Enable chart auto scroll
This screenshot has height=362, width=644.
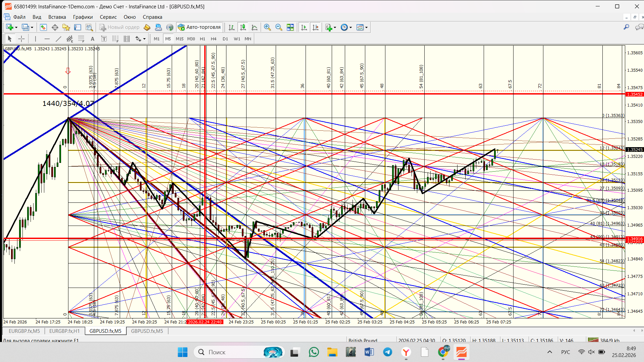click(304, 27)
